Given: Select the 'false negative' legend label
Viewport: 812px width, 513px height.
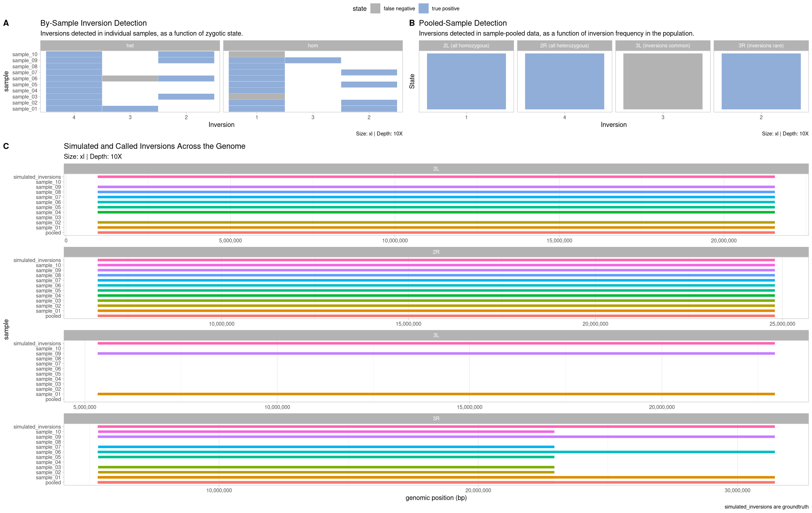Looking at the screenshot, I should (x=399, y=9).
